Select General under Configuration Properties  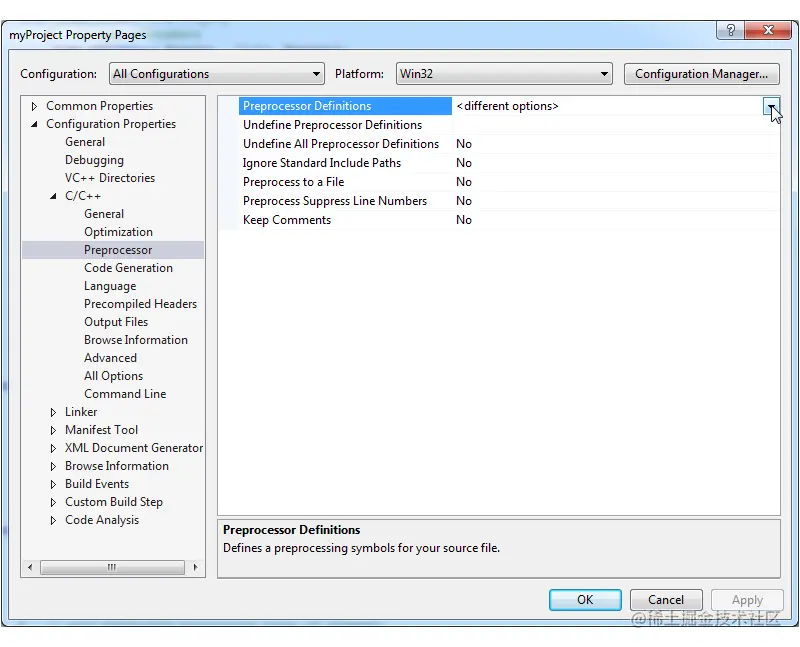point(85,142)
